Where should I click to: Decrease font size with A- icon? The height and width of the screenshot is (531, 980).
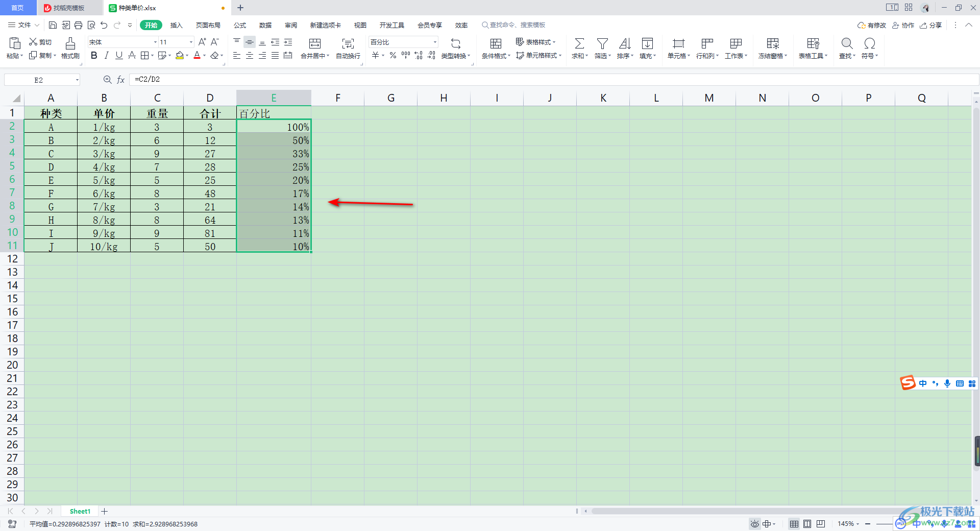(x=215, y=42)
